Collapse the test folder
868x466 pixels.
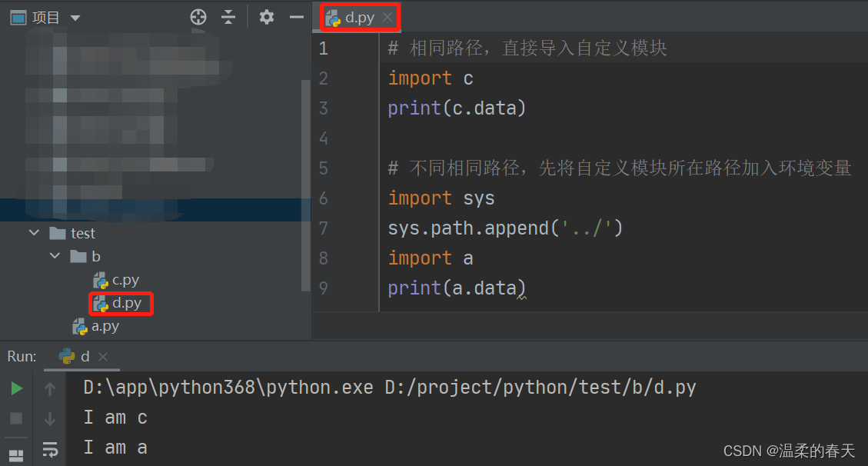tap(35, 233)
